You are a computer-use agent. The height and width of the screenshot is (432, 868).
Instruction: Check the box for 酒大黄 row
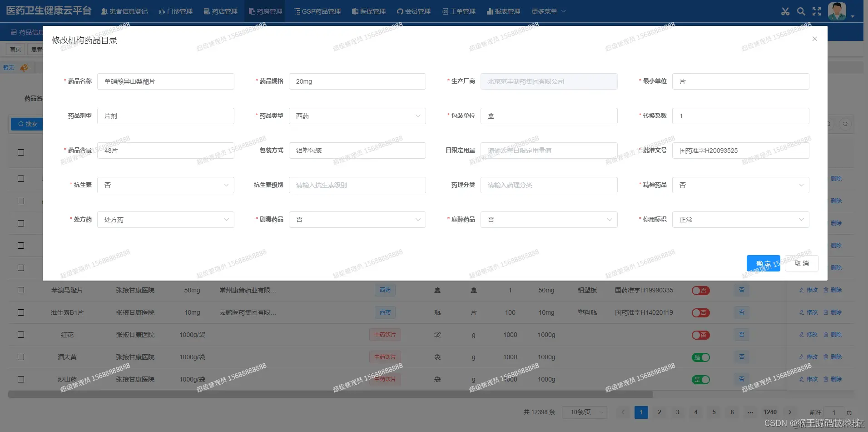click(x=21, y=357)
